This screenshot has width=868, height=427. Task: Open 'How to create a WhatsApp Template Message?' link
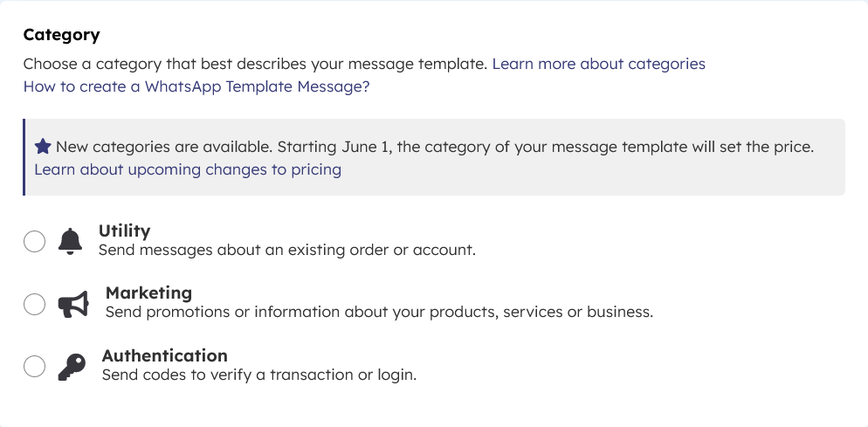(x=196, y=86)
